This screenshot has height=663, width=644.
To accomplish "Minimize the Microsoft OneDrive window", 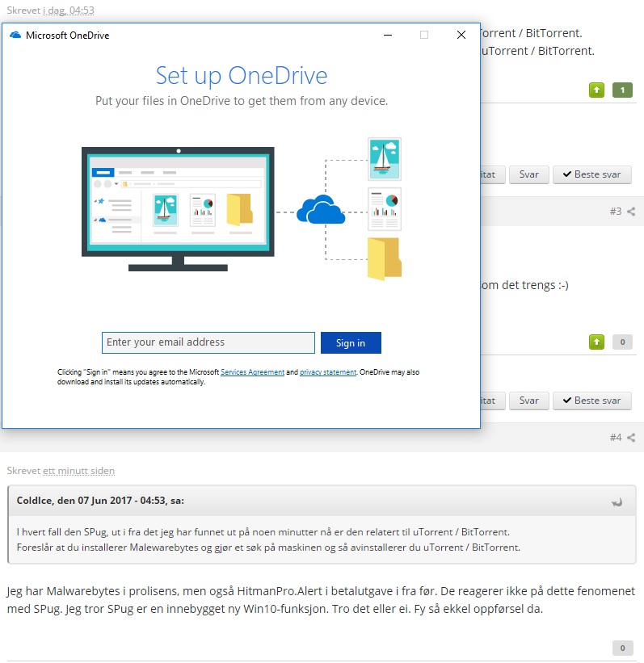I will 388,35.
